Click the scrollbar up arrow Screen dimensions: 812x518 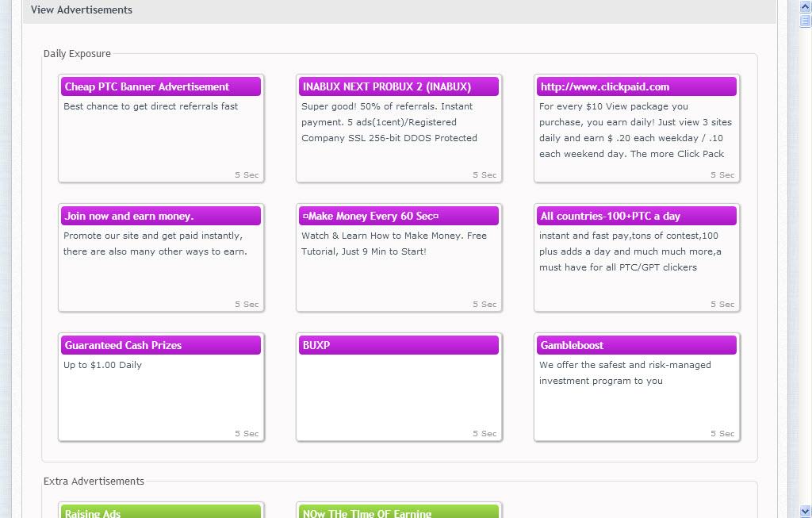click(x=806, y=6)
